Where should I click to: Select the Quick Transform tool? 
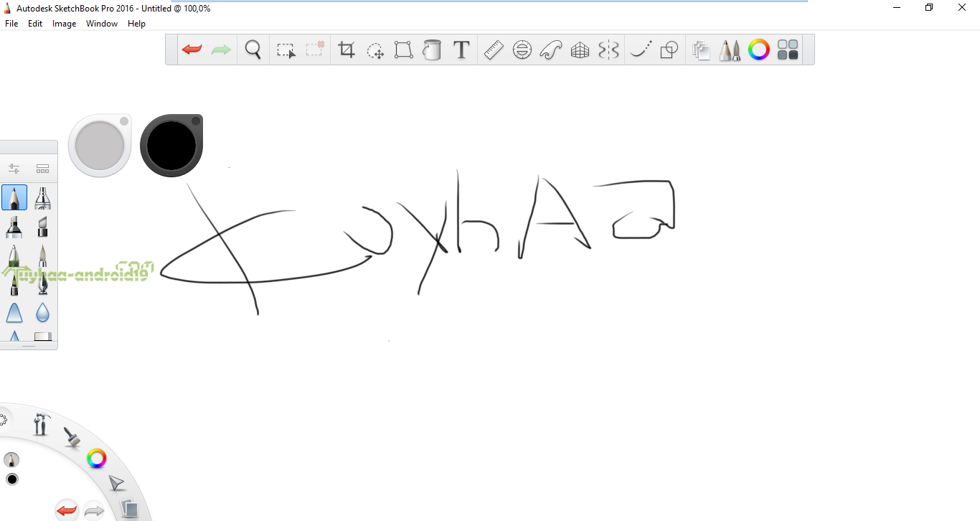[375, 50]
